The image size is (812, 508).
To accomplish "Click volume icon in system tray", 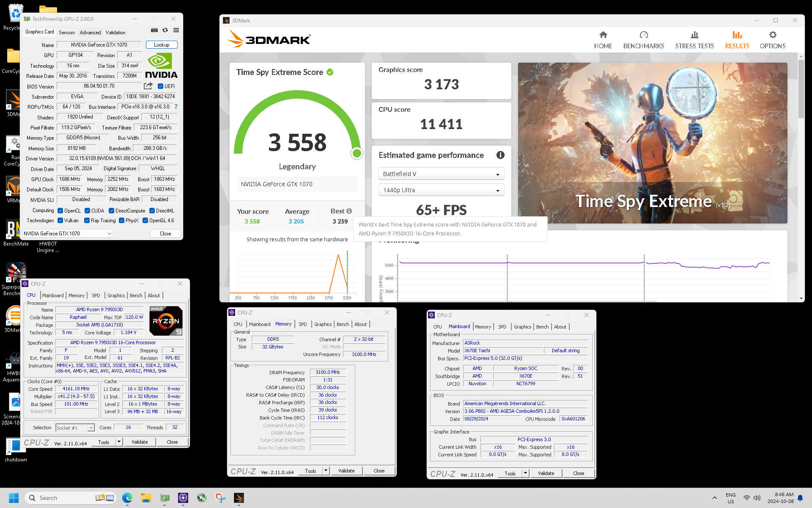I will pos(757,498).
